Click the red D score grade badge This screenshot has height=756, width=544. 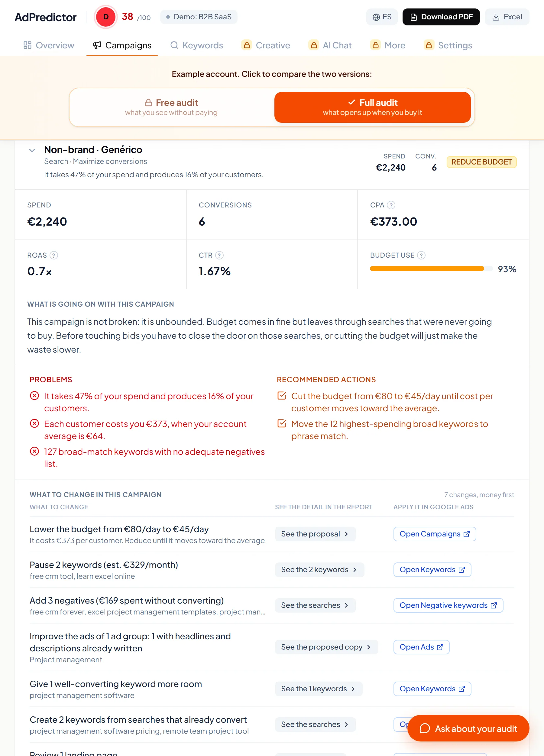pos(105,17)
